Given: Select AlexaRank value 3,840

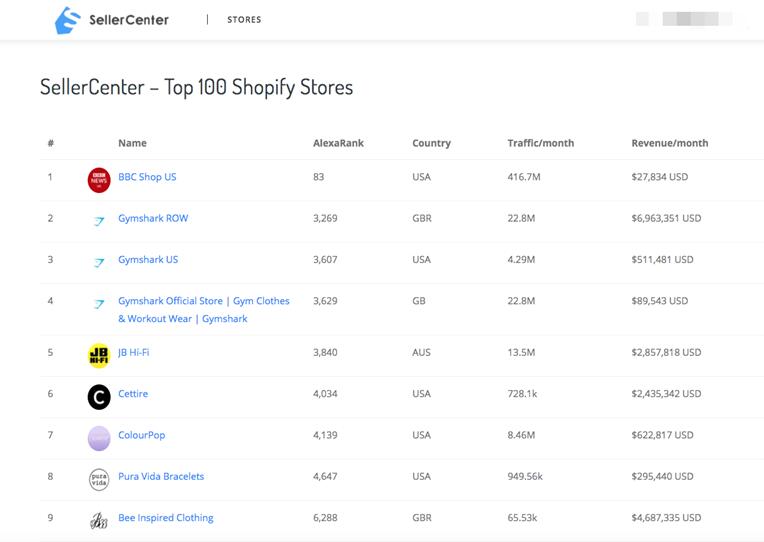Looking at the screenshot, I should (325, 352).
